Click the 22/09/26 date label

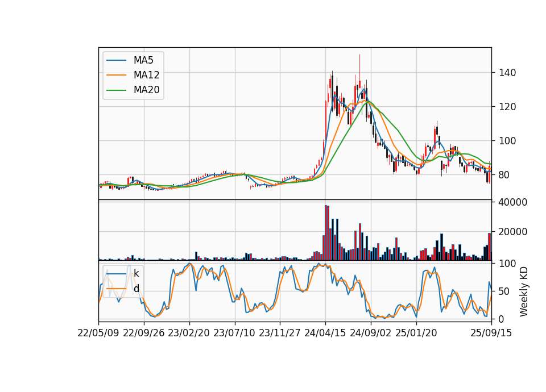point(144,333)
